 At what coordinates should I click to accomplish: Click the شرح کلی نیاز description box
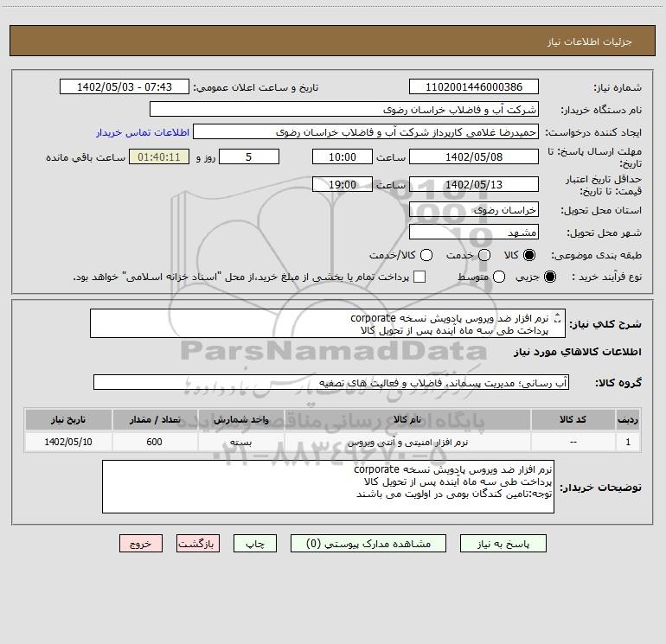[x=328, y=324]
